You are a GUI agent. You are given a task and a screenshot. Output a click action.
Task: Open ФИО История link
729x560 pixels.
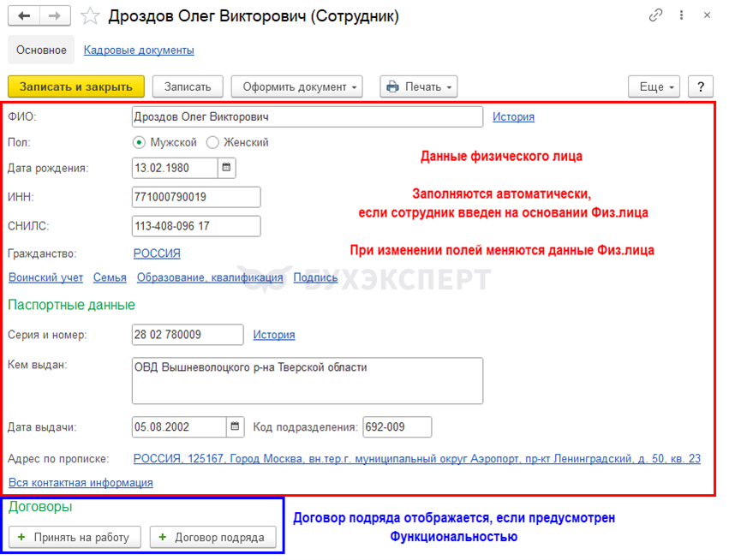point(513,117)
